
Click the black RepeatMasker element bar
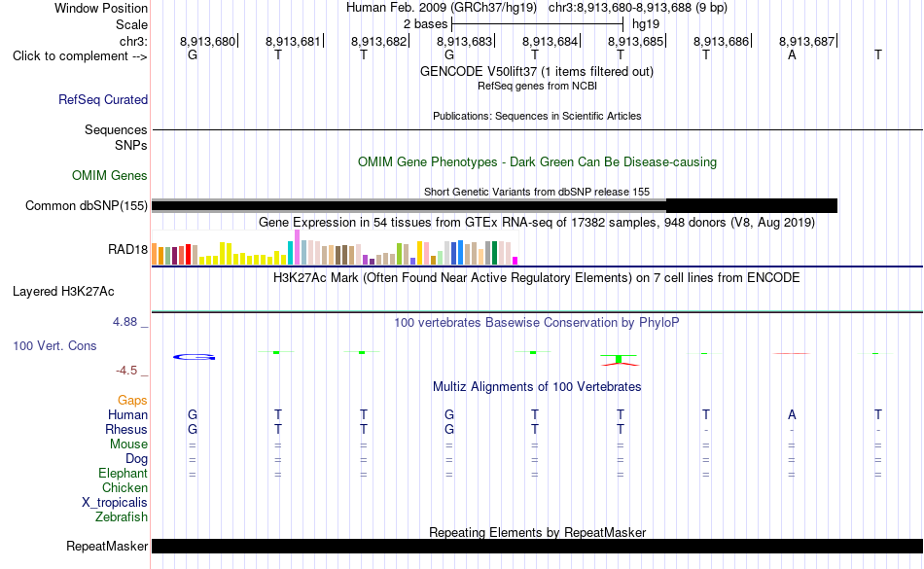(537, 546)
